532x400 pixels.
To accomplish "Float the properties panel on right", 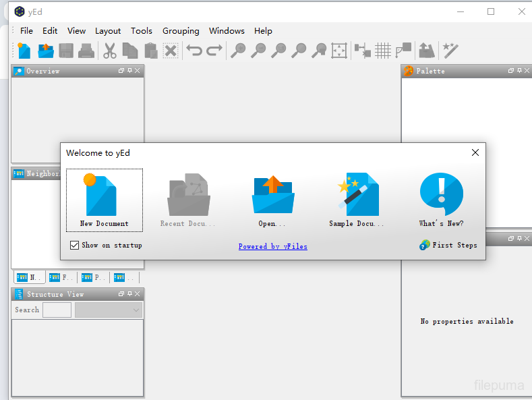I will 511,239.
